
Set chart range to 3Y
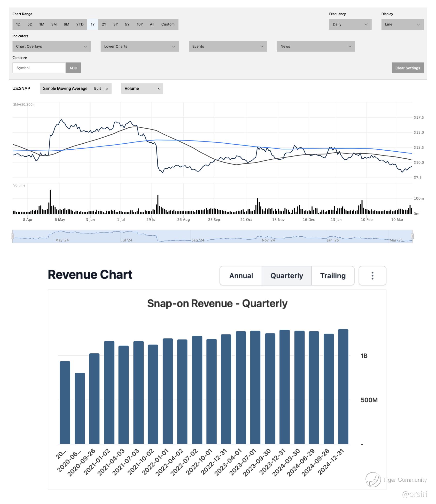(x=116, y=24)
